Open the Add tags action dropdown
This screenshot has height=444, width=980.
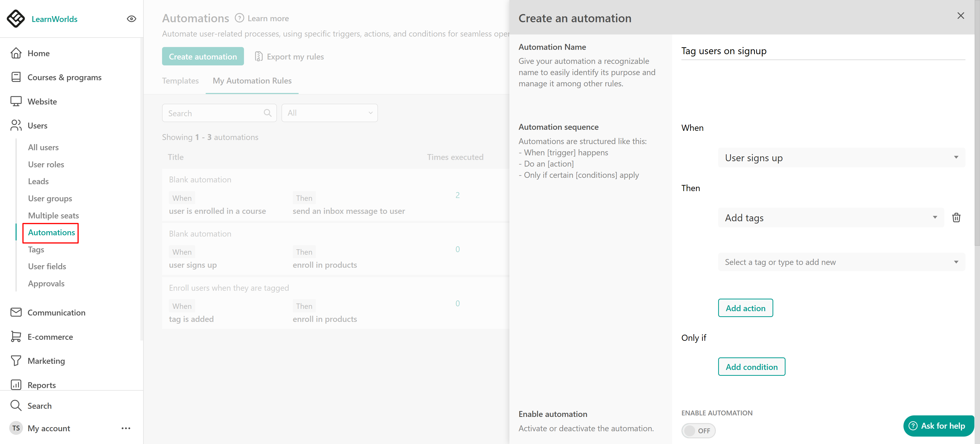pyautogui.click(x=830, y=217)
